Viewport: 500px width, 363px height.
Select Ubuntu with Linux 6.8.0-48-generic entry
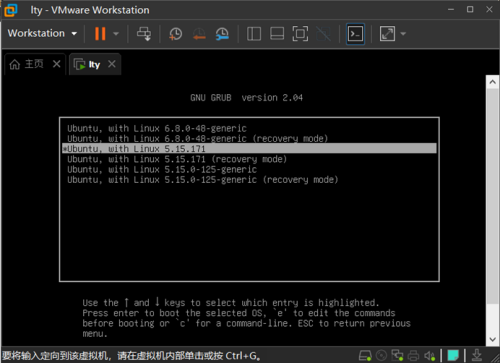pos(249,128)
